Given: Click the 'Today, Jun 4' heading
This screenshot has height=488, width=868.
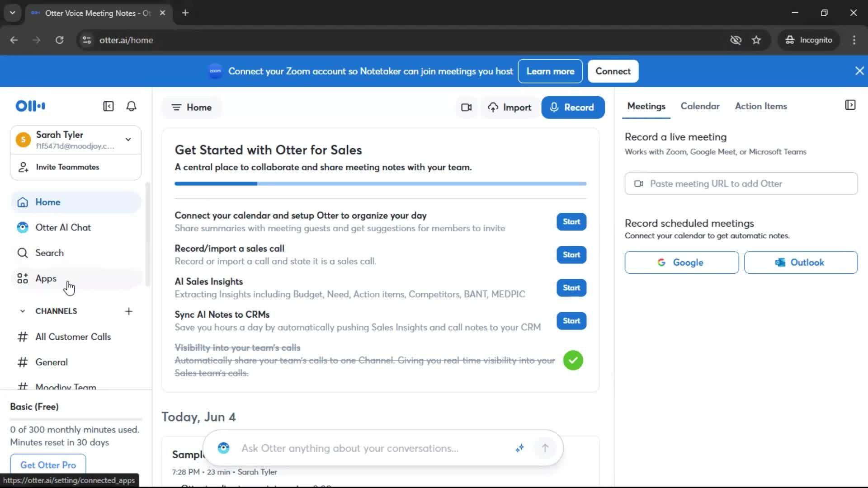Looking at the screenshot, I should [198, 417].
